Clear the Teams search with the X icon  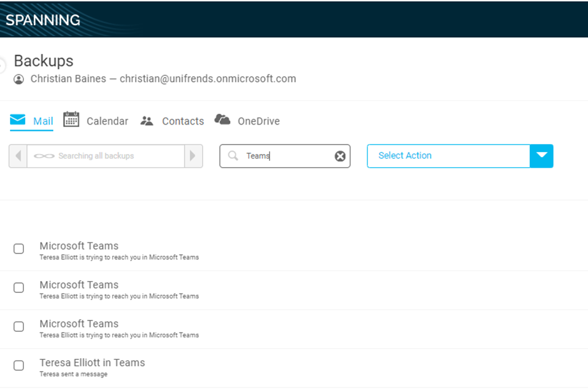click(x=340, y=156)
